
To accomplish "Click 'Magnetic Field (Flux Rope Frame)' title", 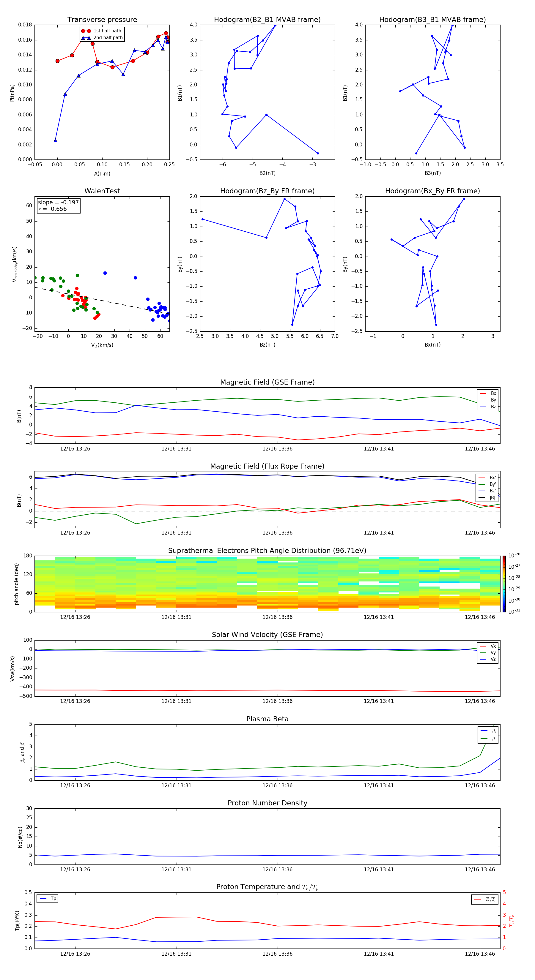I will (x=267, y=466).
